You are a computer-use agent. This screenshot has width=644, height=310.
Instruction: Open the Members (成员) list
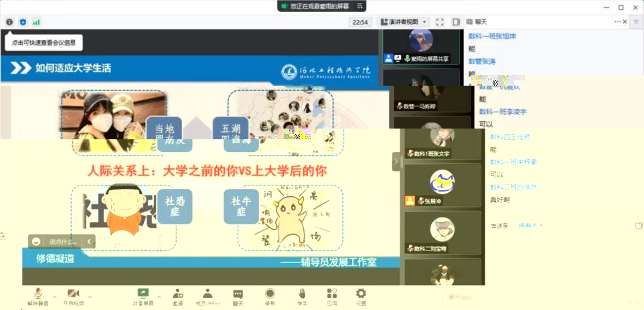(208, 297)
